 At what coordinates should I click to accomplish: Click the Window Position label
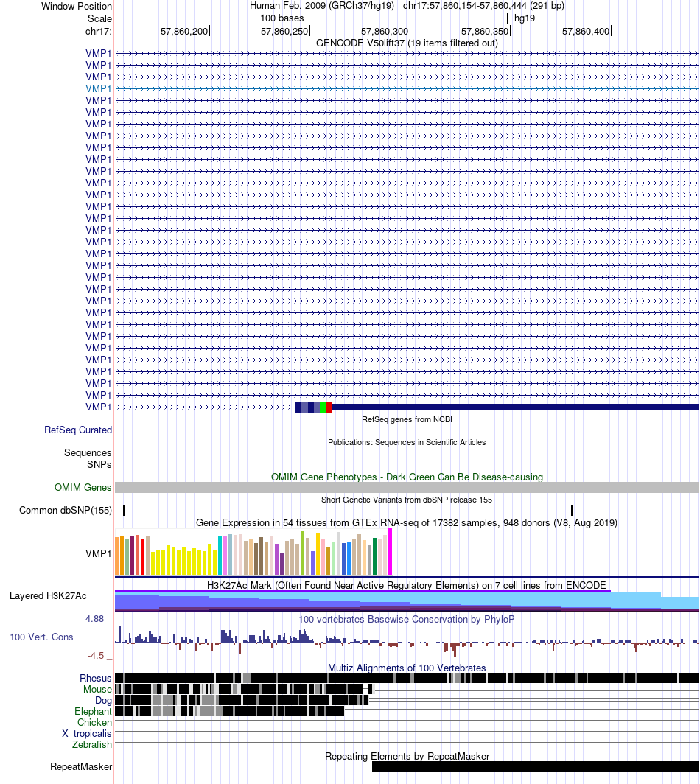coord(77,7)
